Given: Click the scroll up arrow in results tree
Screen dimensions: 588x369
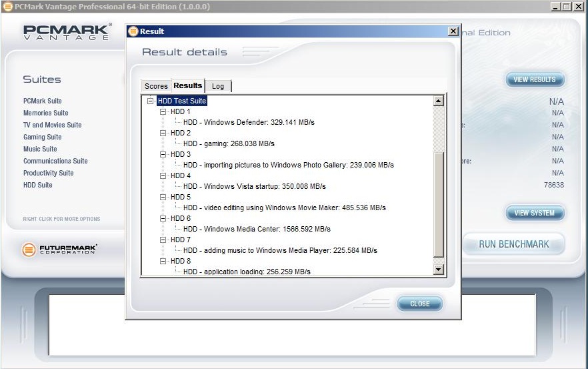Looking at the screenshot, I should 439,101.
